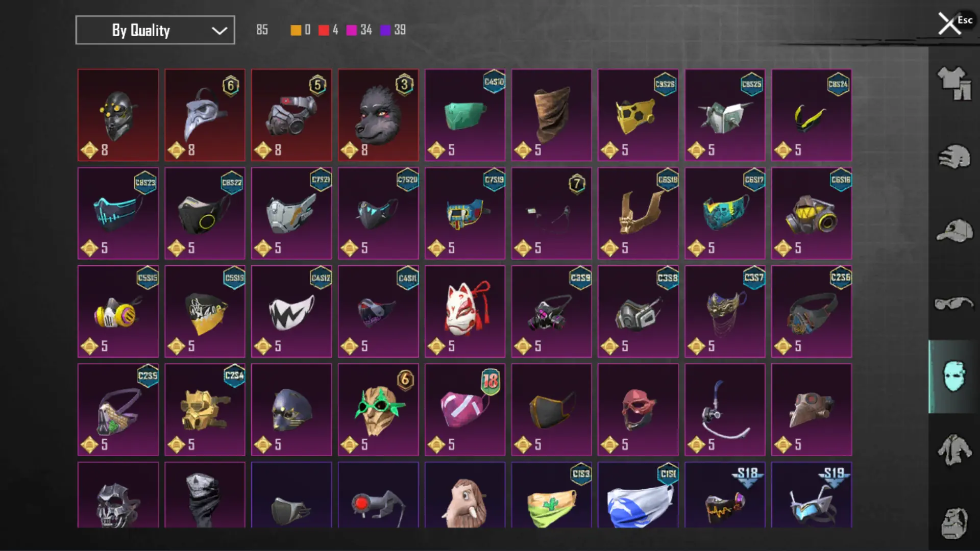Select the highlighted face mask category

(x=954, y=377)
